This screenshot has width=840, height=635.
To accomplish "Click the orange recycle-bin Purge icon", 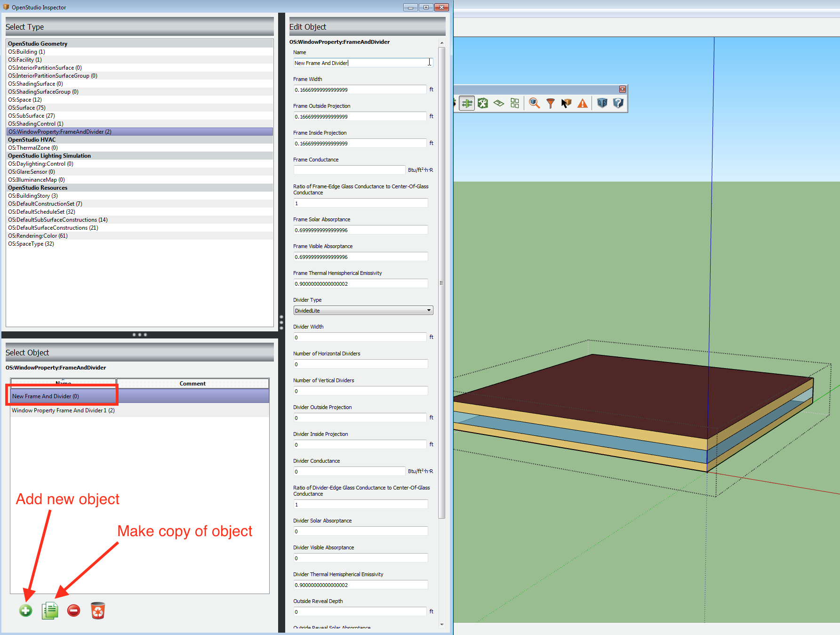I will (97, 611).
